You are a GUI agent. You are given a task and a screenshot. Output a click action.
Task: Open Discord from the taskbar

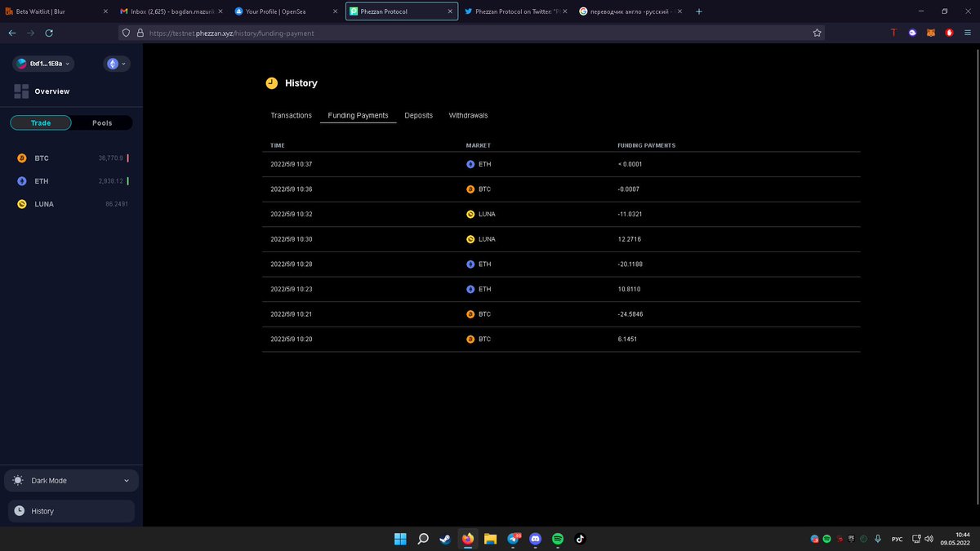(536, 539)
